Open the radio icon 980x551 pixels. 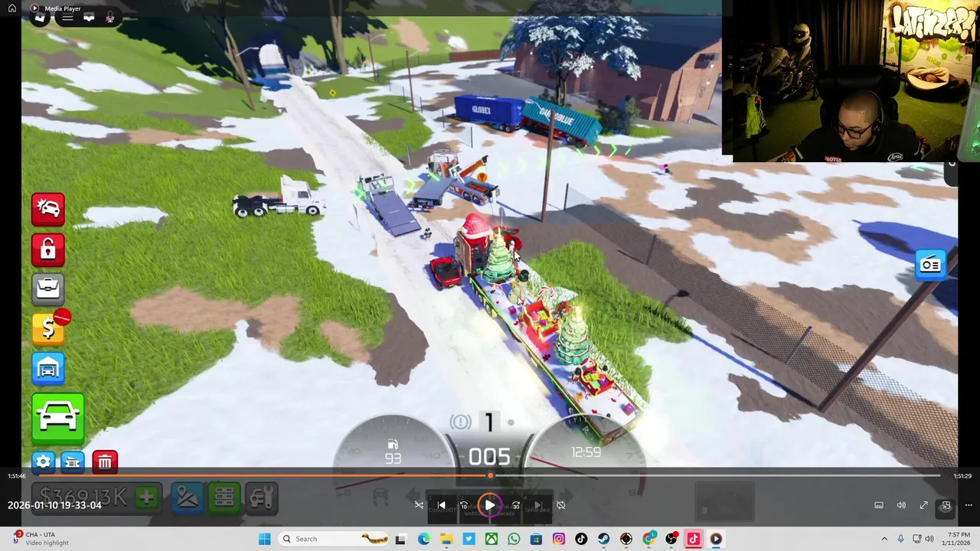point(931,265)
